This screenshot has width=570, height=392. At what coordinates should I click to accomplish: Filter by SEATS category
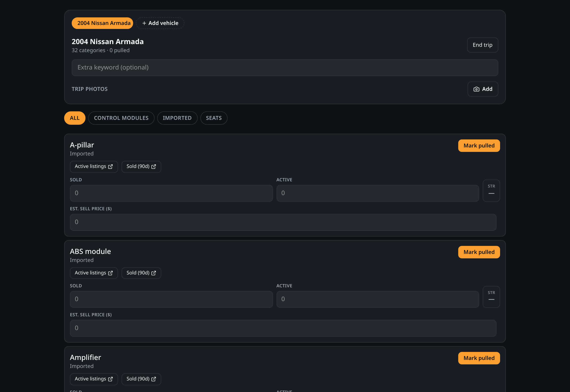tap(214, 118)
